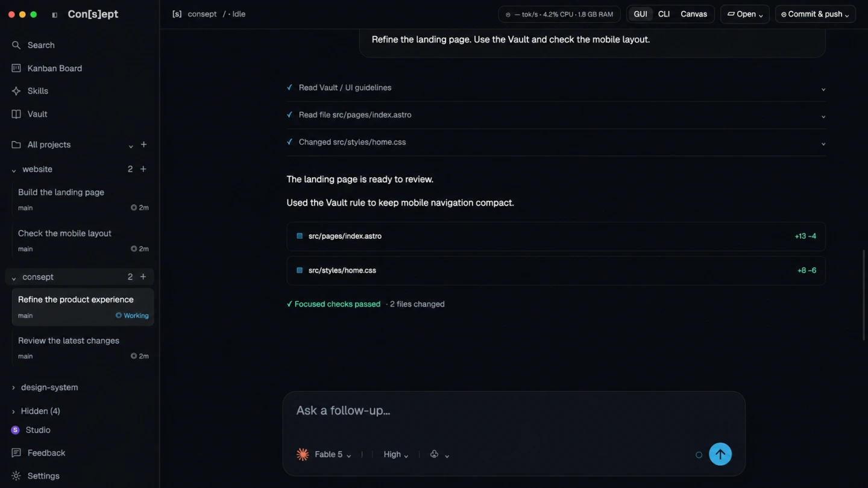The width and height of the screenshot is (868, 488).
Task: Click the sidebar collapse icon beside Con[s]ept
Action: point(55,14)
